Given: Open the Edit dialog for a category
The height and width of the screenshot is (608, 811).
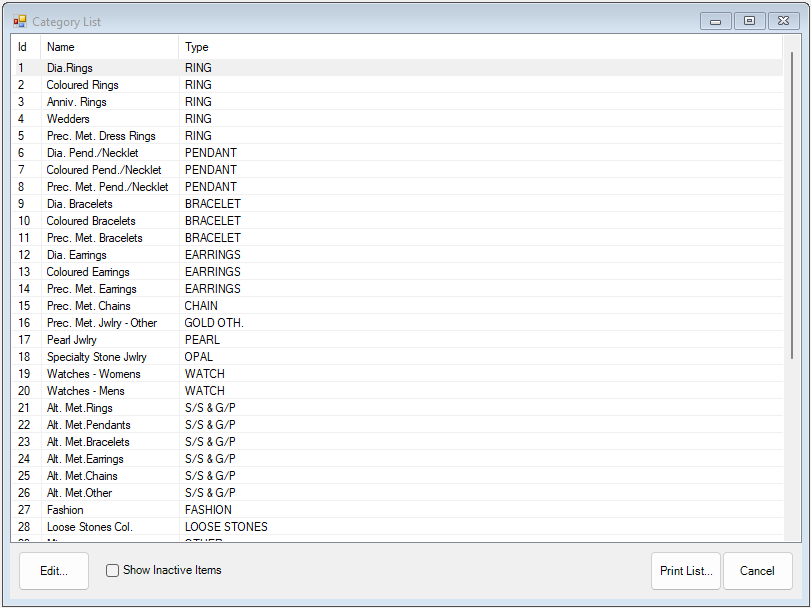Looking at the screenshot, I should point(53,570).
